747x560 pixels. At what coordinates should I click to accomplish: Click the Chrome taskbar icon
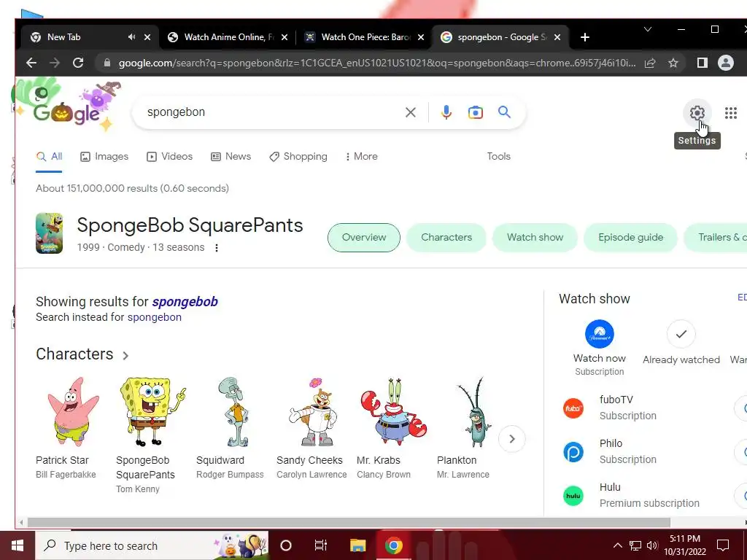393,545
